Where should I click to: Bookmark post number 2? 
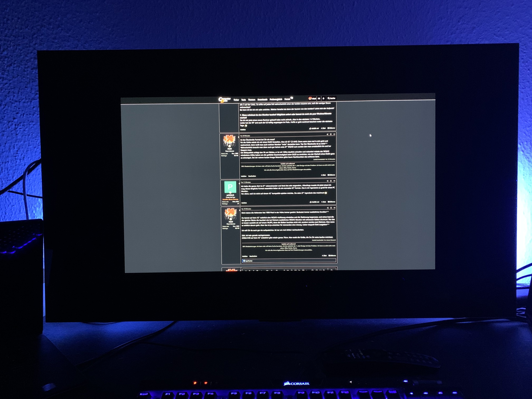click(331, 134)
